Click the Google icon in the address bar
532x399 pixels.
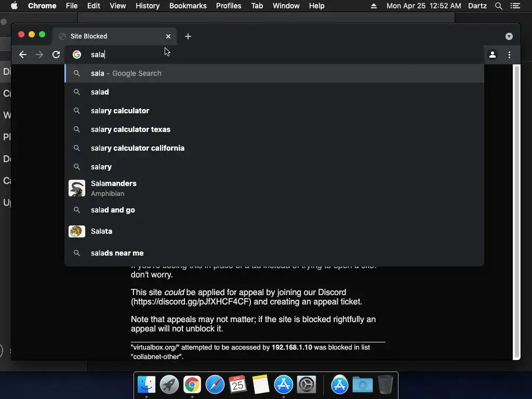(x=77, y=55)
